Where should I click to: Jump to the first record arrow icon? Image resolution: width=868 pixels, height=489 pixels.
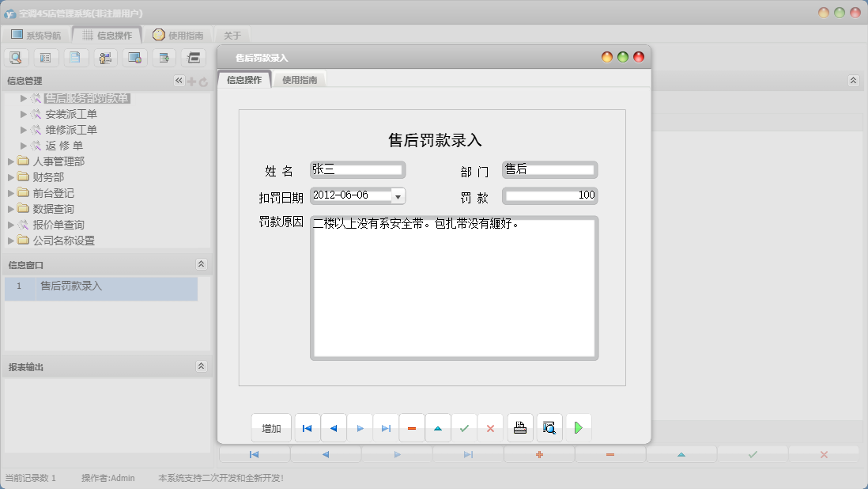point(308,427)
